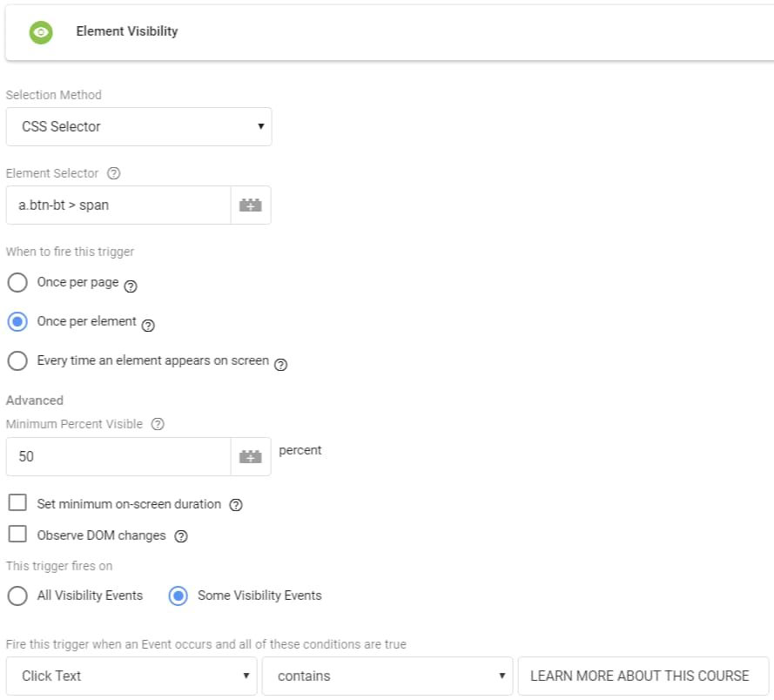
Task: Enable Set minimum on-screen duration checkbox
Action: point(17,503)
